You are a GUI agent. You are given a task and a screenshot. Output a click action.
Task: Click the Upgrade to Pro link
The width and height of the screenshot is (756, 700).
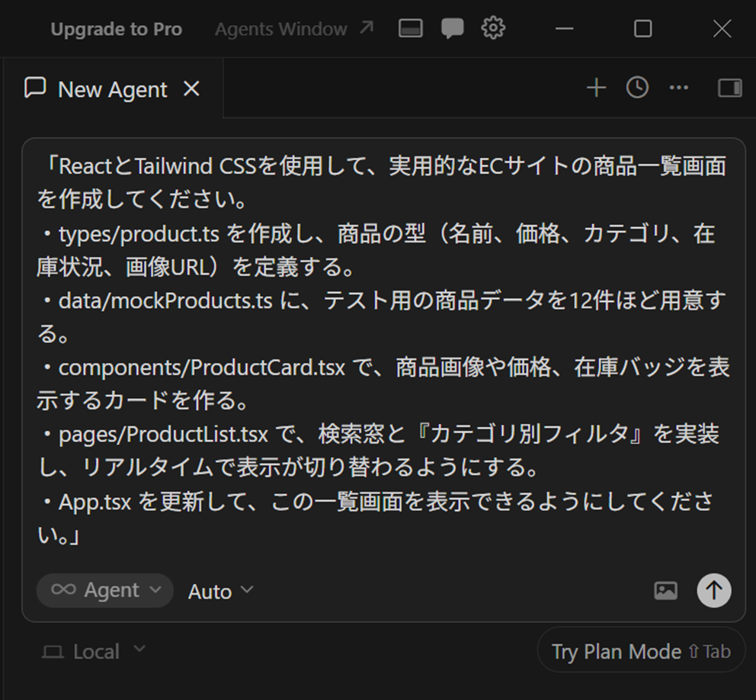116,29
